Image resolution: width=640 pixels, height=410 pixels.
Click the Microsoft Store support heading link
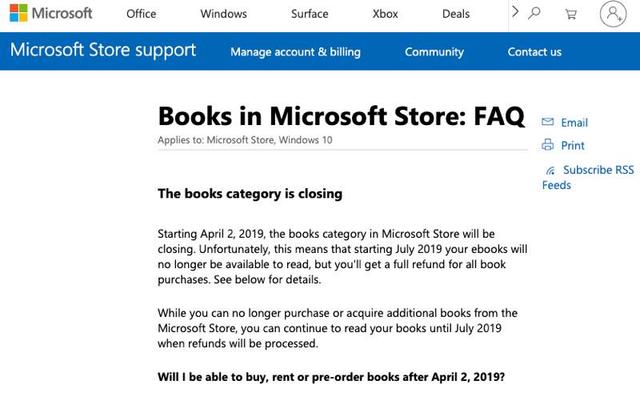101,50
